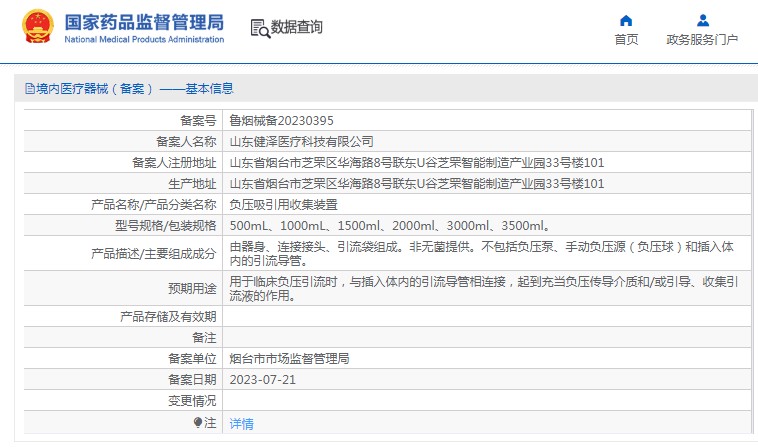Click the 变更情况 row label
The height and width of the screenshot is (448, 758).
[x=192, y=401]
